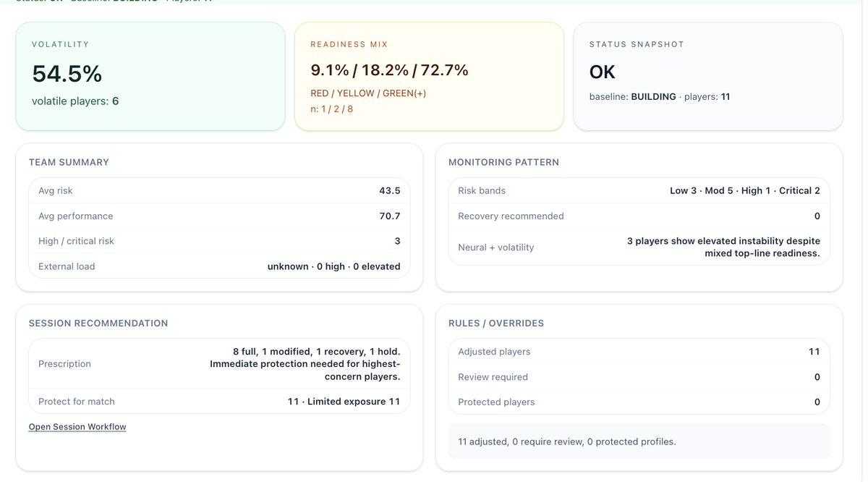Select the High / critical risk row
This screenshot has width=868, height=482.
tap(217, 240)
